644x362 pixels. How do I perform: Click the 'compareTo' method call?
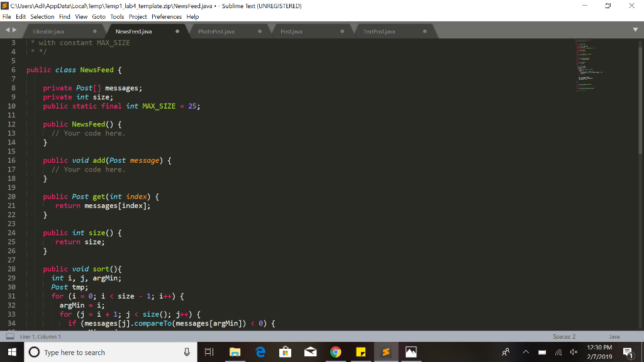pos(153,324)
